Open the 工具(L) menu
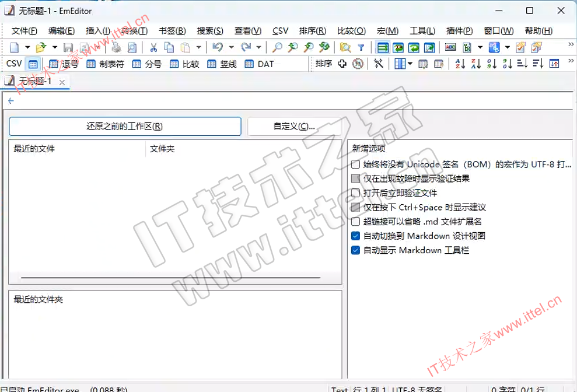This screenshot has height=392, width=577. point(422,31)
